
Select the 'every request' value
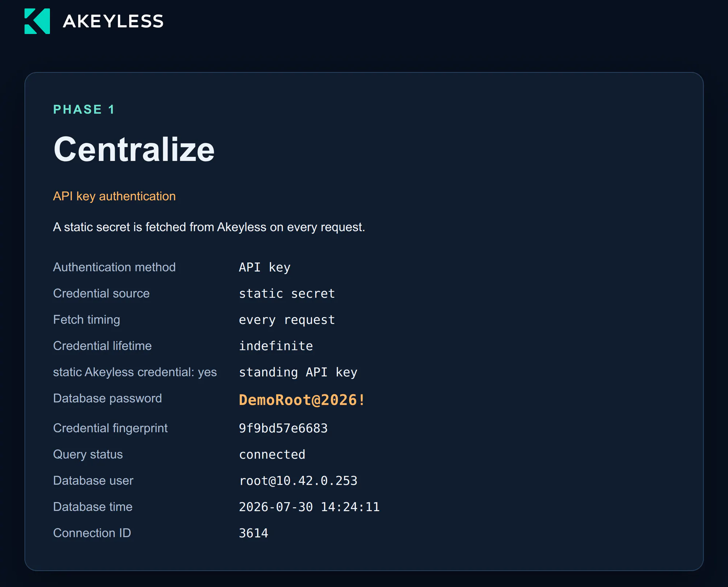click(287, 320)
